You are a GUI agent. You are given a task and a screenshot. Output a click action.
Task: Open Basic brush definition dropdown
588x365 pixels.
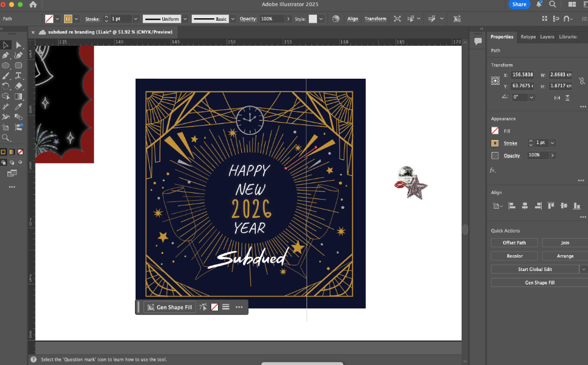click(x=233, y=19)
